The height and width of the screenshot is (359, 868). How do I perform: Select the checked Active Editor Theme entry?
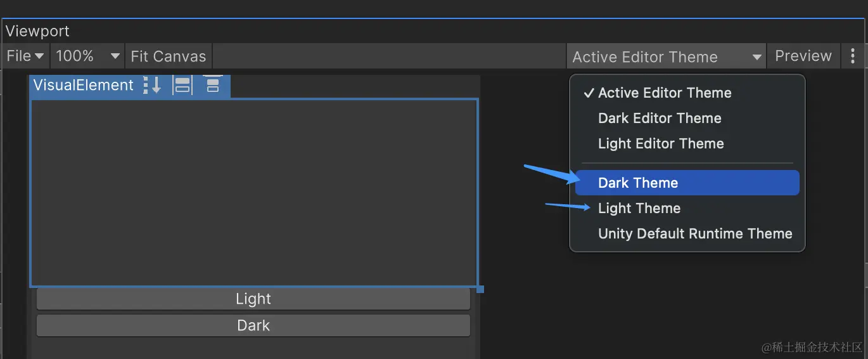[687, 93]
